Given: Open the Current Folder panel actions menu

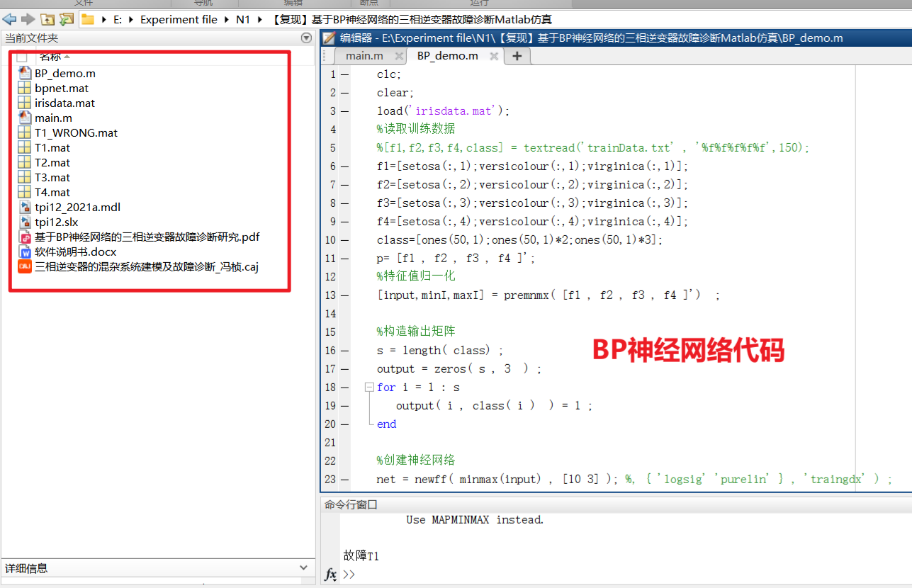Looking at the screenshot, I should point(306,38).
